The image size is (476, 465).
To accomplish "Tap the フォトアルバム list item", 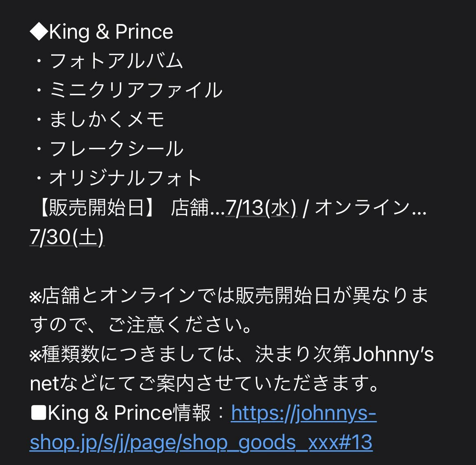I will click(x=116, y=61).
